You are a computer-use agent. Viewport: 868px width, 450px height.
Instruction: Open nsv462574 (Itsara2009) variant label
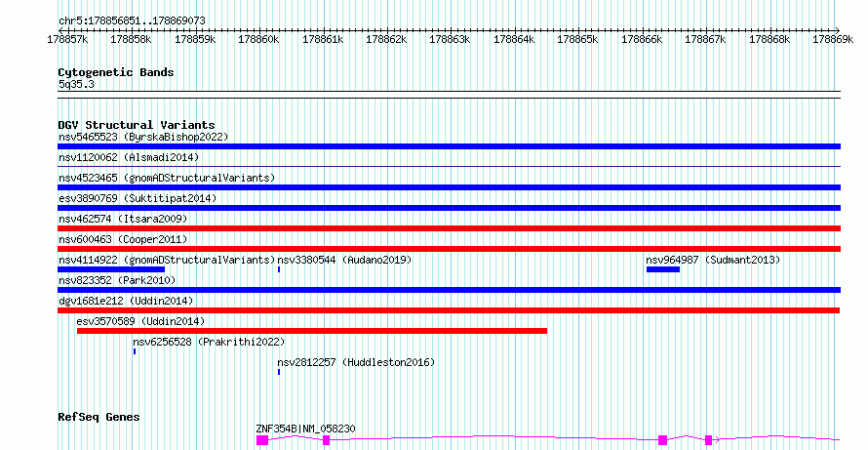click(123, 219)
